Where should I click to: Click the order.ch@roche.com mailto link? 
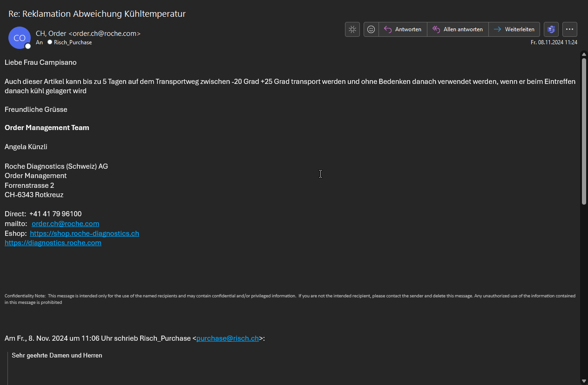[x=65, y=224]
